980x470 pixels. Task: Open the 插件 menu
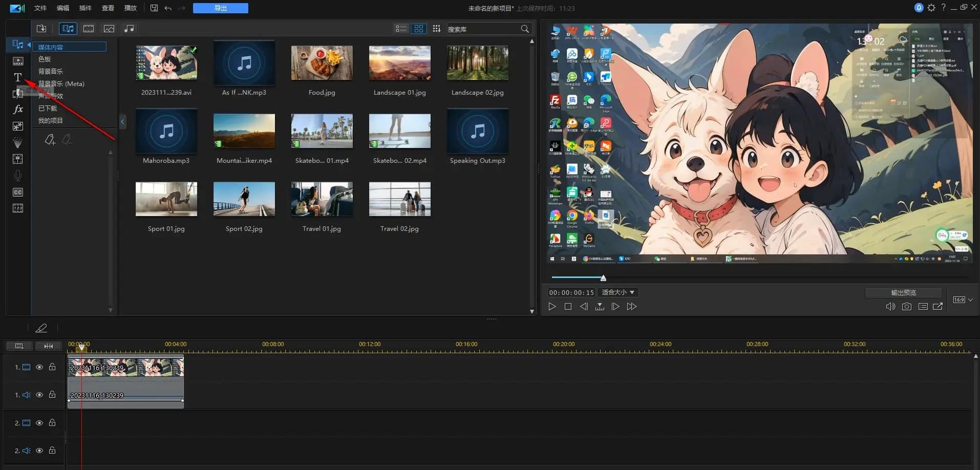coord(86,8)
